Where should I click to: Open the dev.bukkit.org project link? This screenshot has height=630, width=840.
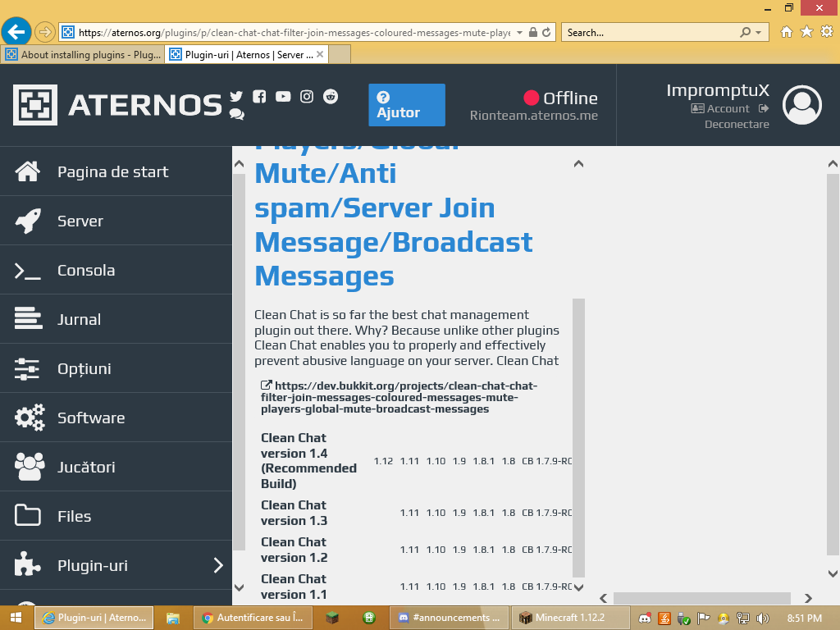tap(399, 398)
